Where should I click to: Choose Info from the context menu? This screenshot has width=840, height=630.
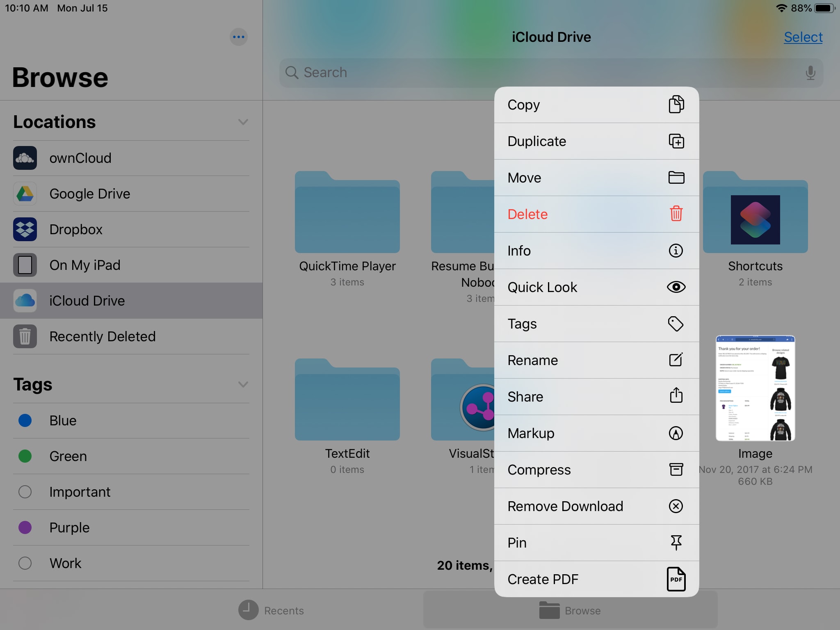click(596, 251)
